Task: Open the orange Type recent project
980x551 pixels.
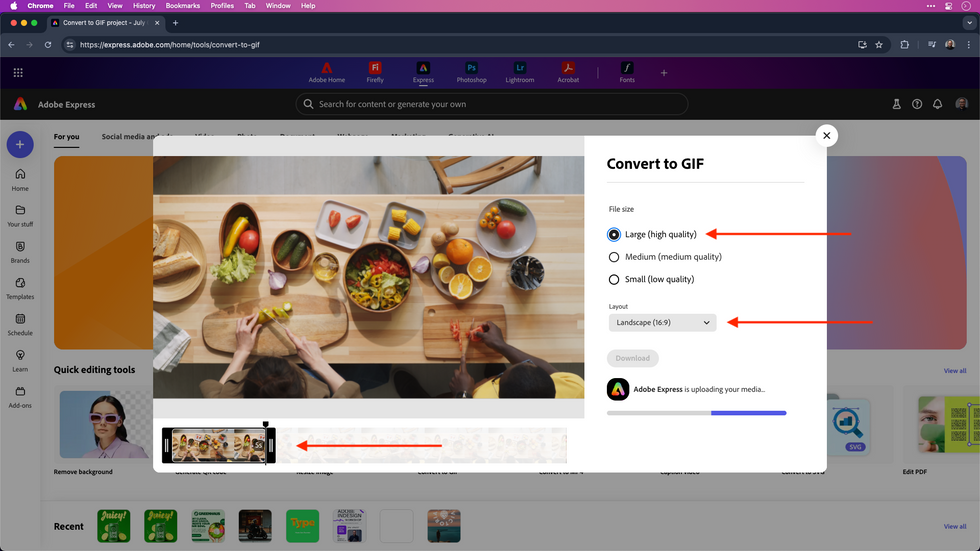Action: (x=302, y=525)
